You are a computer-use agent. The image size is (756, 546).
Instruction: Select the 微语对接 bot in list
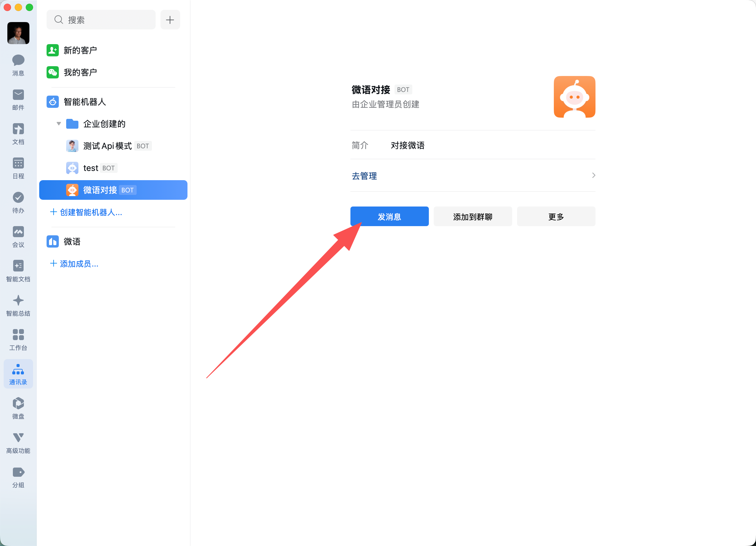tap(113, 190)
